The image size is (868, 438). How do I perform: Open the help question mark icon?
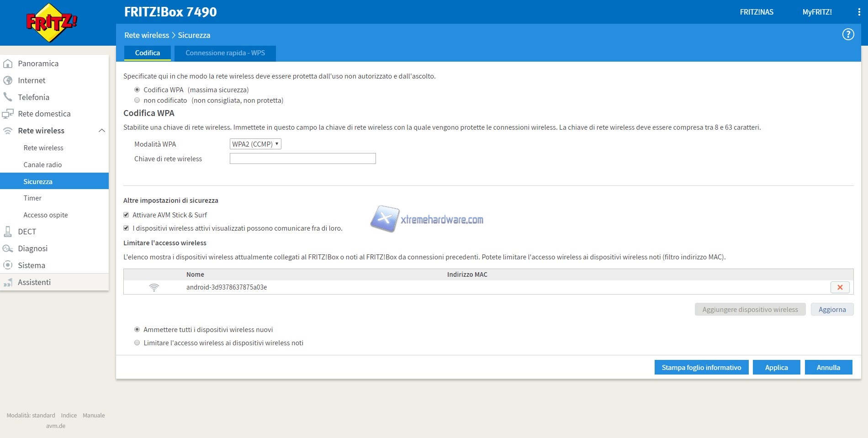pyautogui.click(x=848, y=35)
